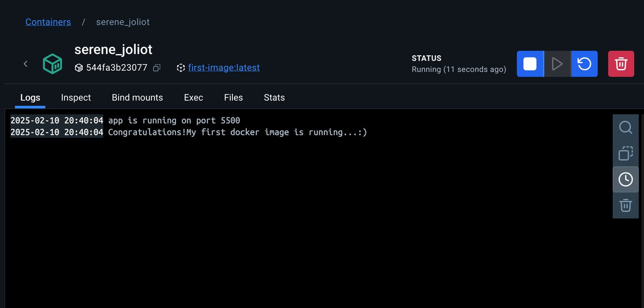Open the Bind mounts tab

tap(137, 98)
